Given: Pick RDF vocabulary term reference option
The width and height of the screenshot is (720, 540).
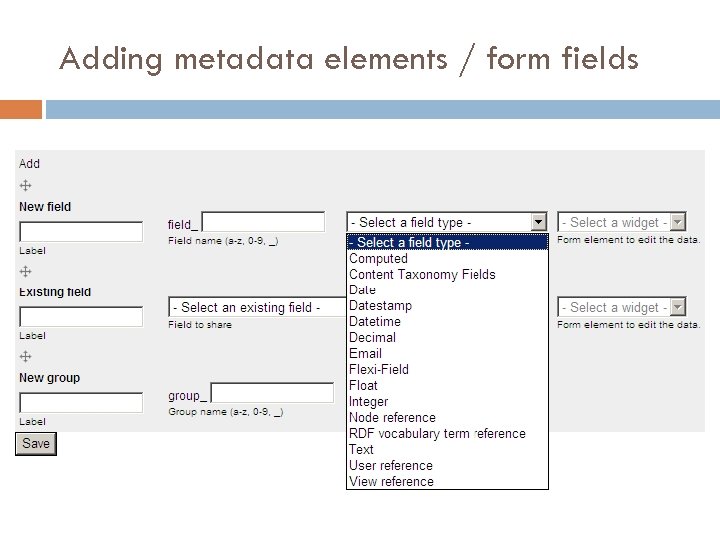Looking at the screenshot, I should pyautogui.click(x=437, y=433).
